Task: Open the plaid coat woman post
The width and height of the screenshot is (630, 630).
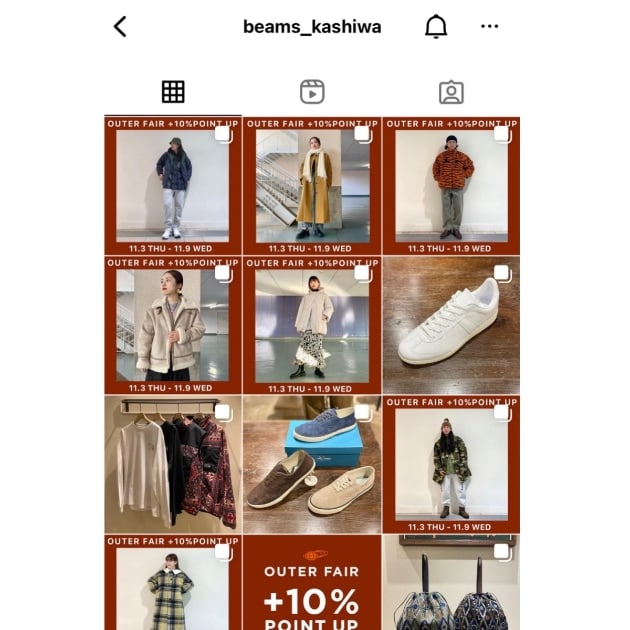Action: 173,582
